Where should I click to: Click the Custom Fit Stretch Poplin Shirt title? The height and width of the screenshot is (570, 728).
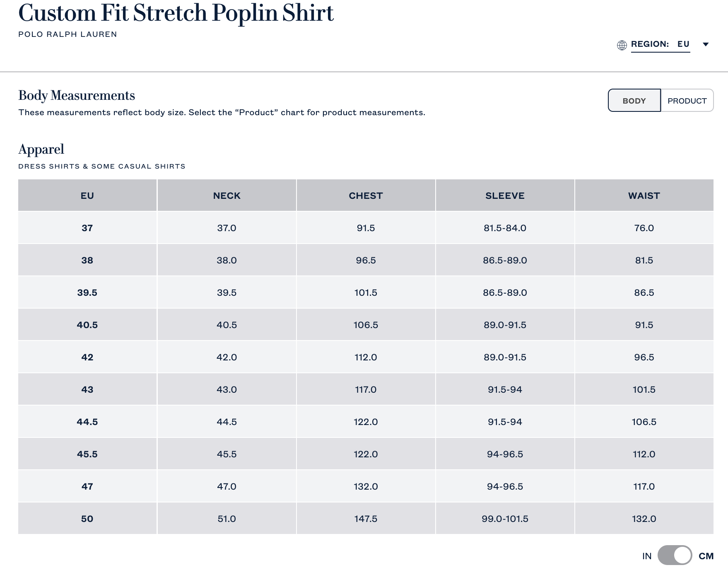[176, 13]
